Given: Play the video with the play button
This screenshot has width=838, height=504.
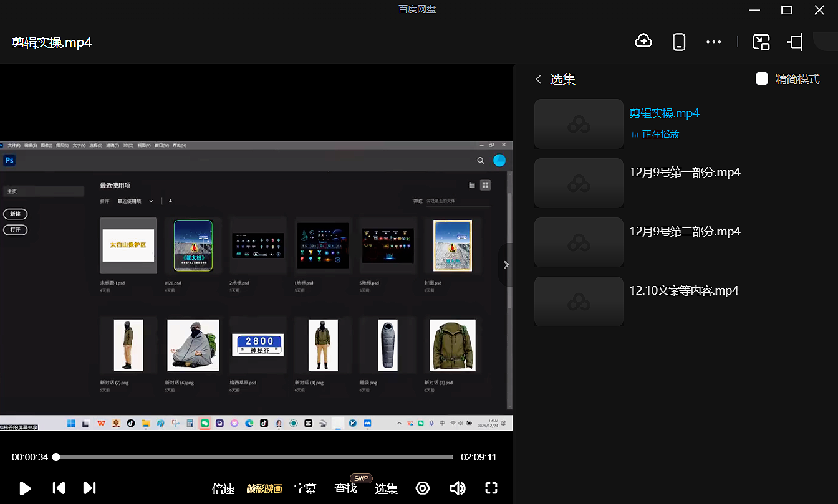Looking at the screenshot, I should pyautogui.click(x=25, y=488).
